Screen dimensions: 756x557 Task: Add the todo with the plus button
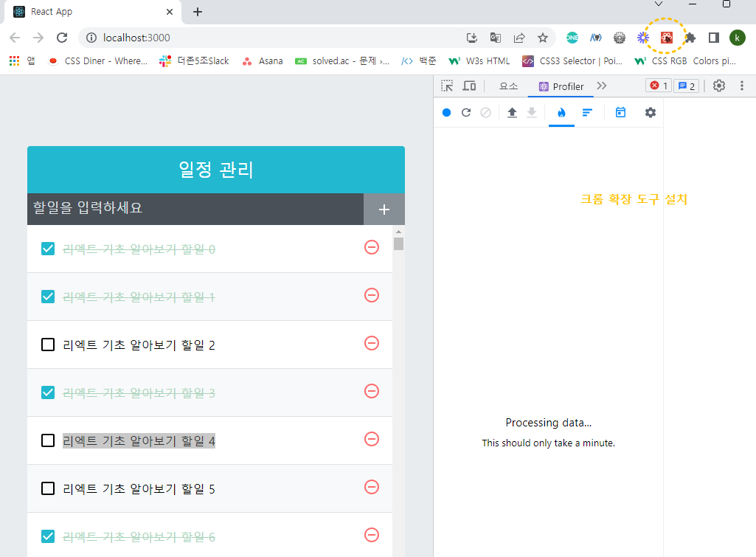pyautogui.click(x=384, y=210)
